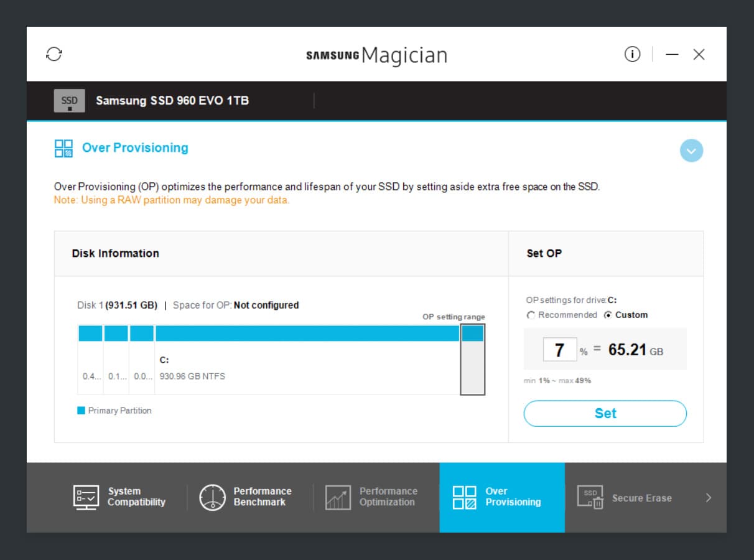
Task: Show more tabs with the right arrow
Action: pos(708,498)
